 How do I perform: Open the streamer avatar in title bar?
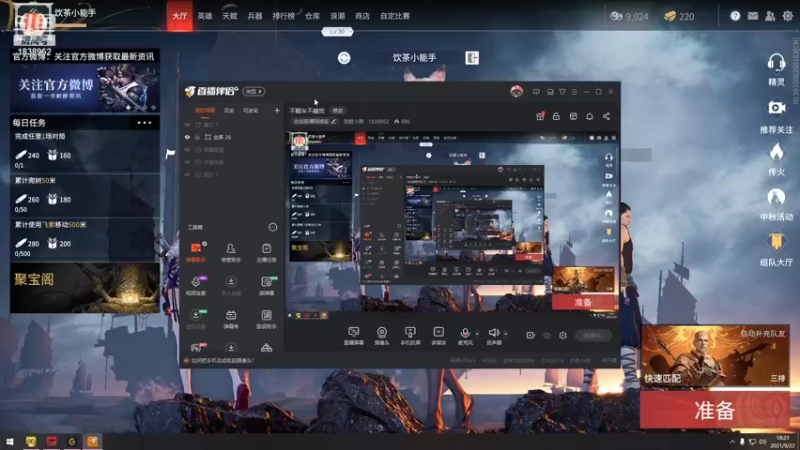[x=516, y=91]
